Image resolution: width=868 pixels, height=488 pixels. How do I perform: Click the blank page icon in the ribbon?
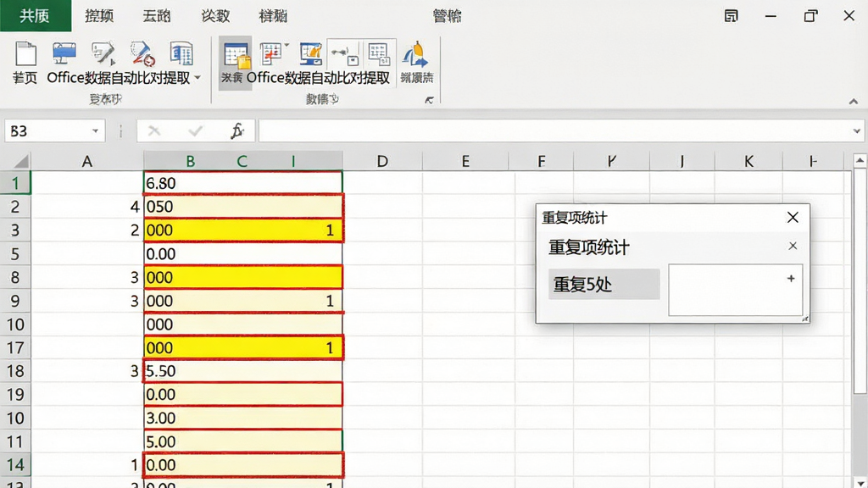click(25, 54)
